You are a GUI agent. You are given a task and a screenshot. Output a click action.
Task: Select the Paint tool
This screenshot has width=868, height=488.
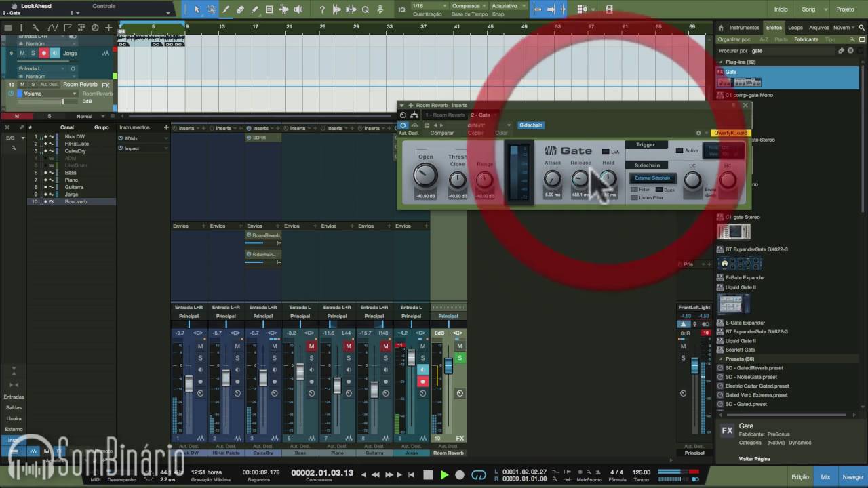[x=254, y=9]
